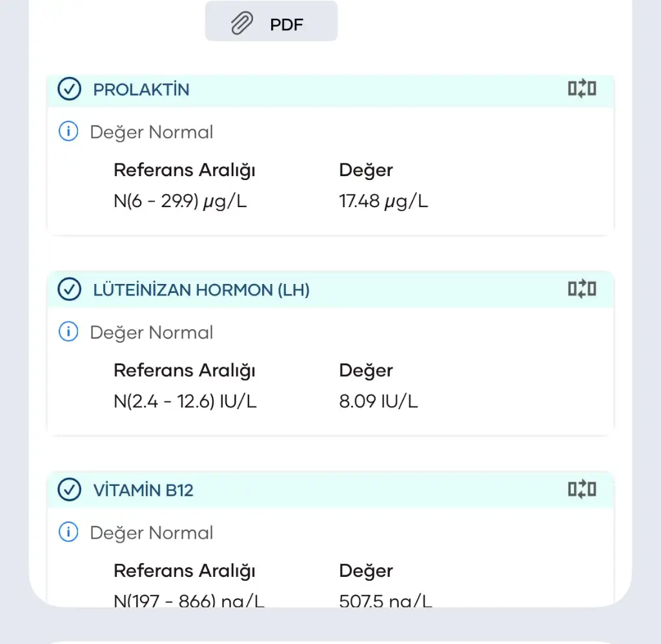Click the checkmark icon next to PROLAKTİN
The height and width of the screenshot is (644, 661).
click(x=69, y=89)
